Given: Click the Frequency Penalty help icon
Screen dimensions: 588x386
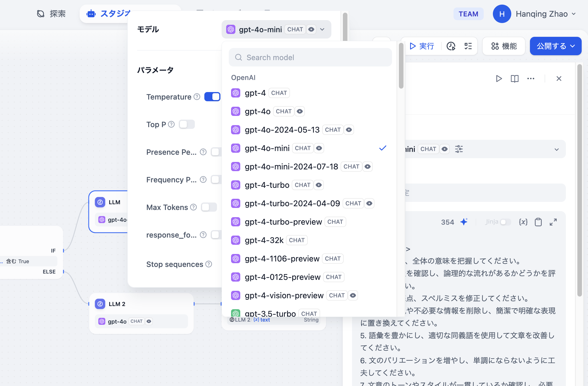Looking at the screenshot, I should 203,179.
